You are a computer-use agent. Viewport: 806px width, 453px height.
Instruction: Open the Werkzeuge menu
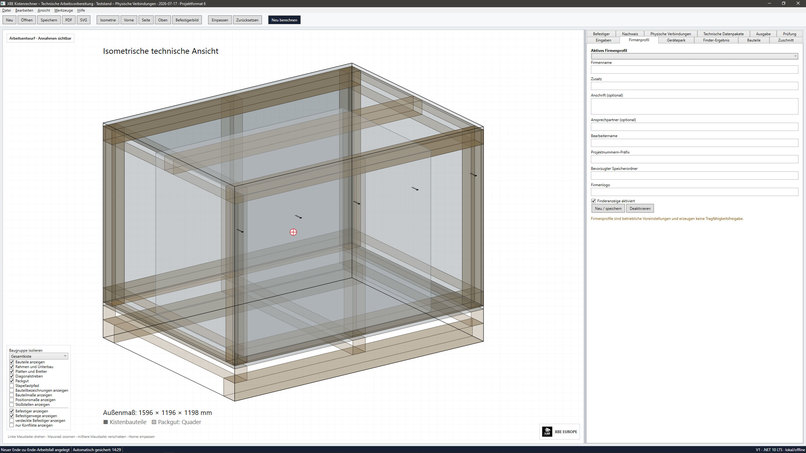coord(63,10)
